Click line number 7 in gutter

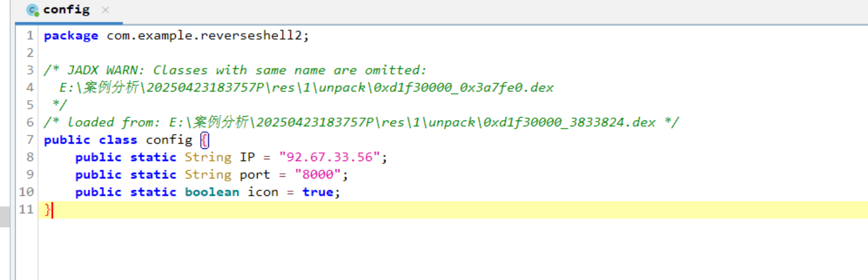(x=30, y=140)
